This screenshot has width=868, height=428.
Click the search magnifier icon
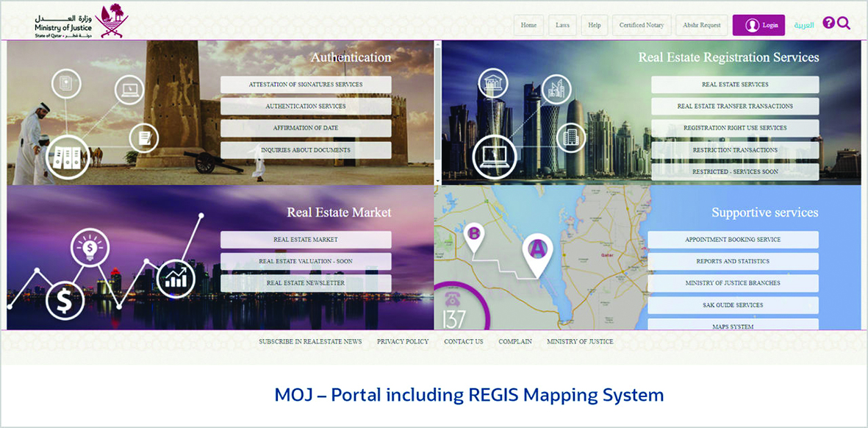click(844, 24)
